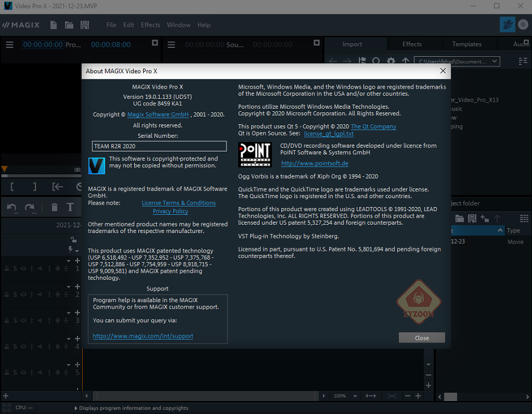Screen dimensions: 532x414
Task: Open the Window menu
Action: pyautogui.click(x=179, y=25)
